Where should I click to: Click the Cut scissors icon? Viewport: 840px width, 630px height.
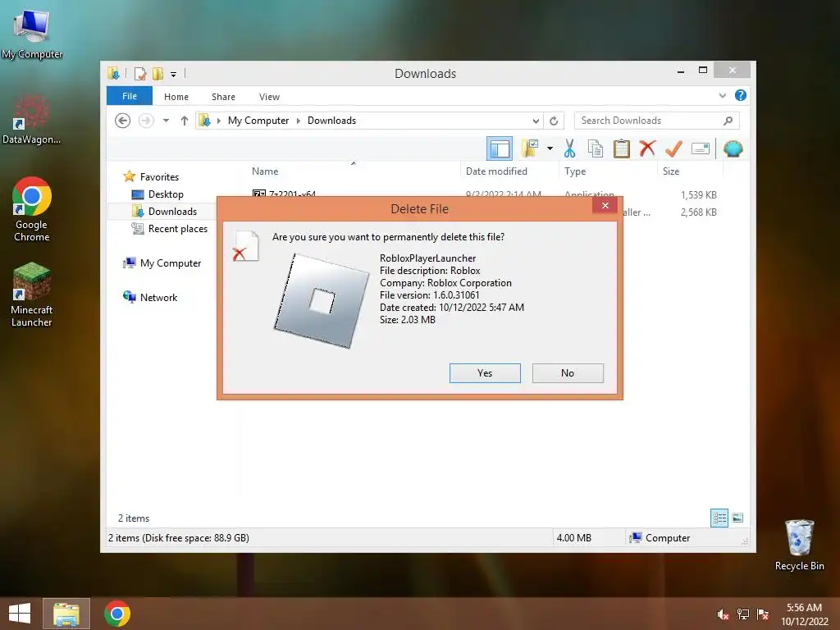(569, 148)
